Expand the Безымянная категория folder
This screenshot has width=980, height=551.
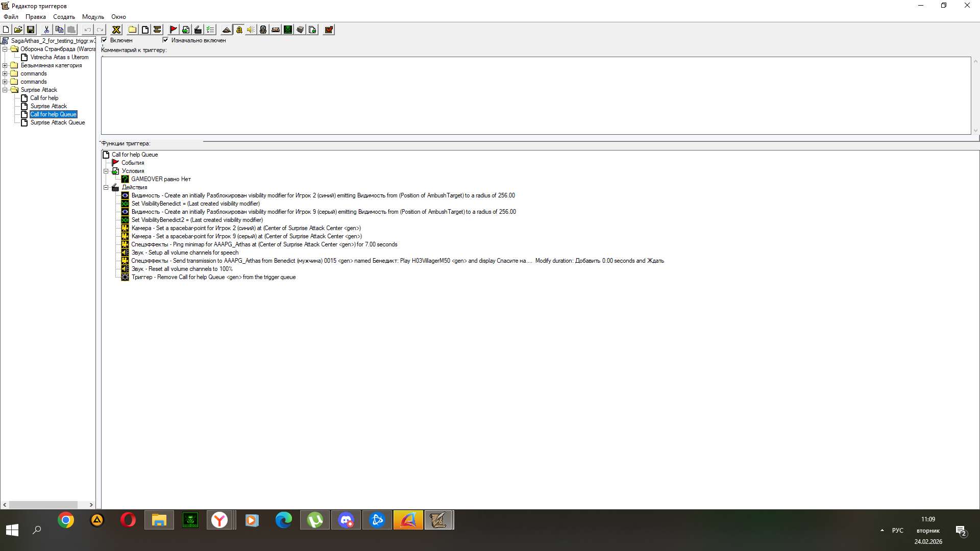(x=5, y=65)
